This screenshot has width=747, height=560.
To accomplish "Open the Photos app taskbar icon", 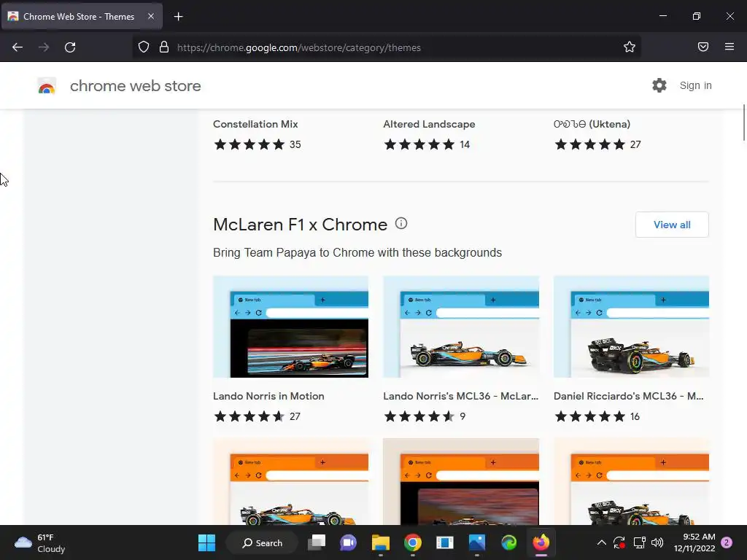I will [477, 542].
